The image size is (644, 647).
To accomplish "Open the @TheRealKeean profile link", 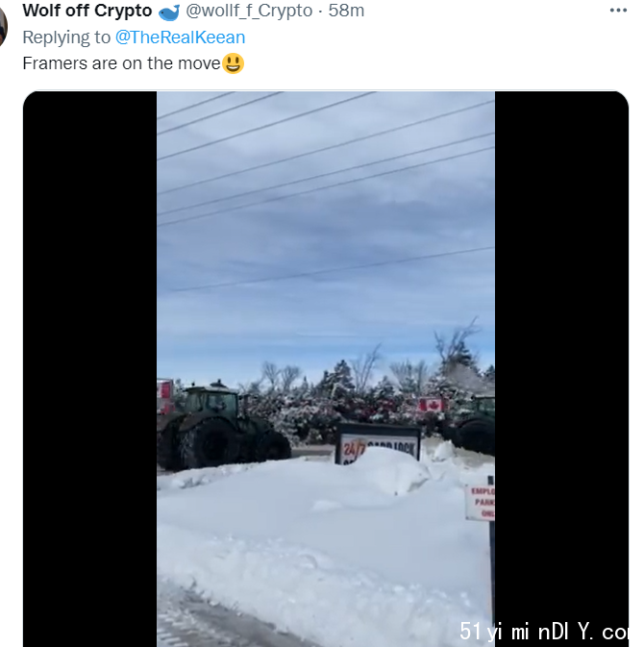I will (180, 37).
